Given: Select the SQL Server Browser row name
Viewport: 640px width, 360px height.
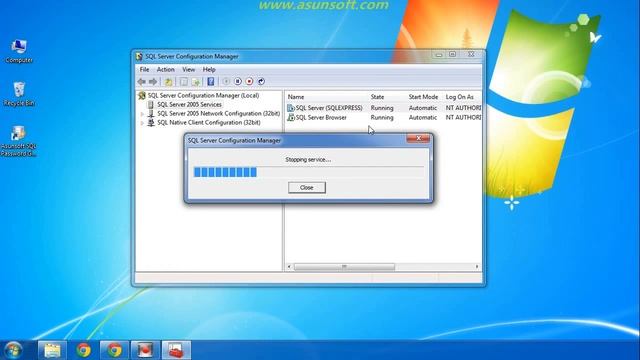Looking at the screenshot, I should point(321,118).
